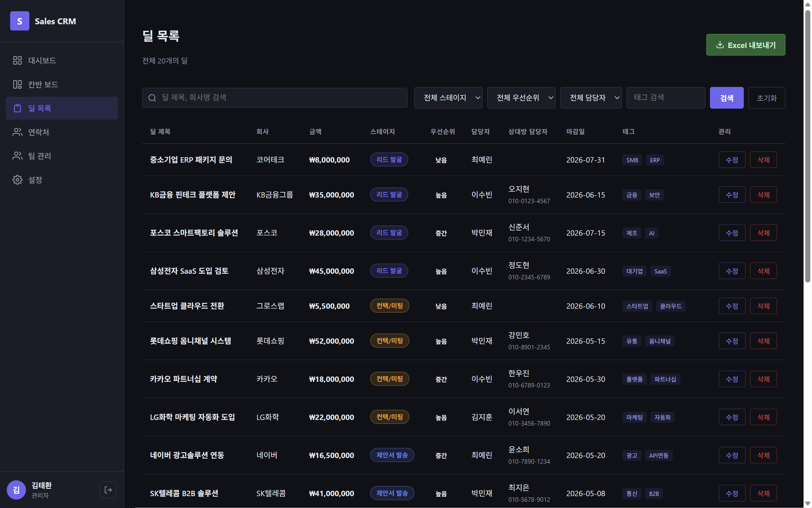Screen dimensions: 812x508
Task: Click the Sales CRM logo icon
Action: point(19,21)
